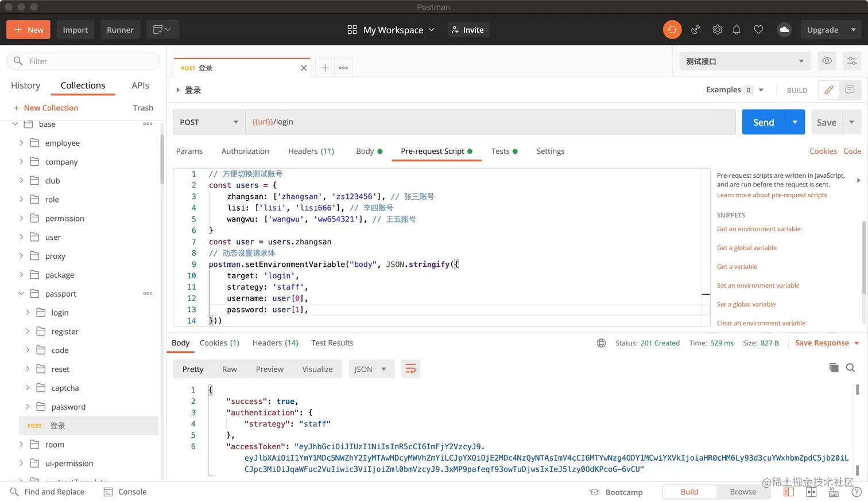Open the request Headers (11) tab
This screenshot has height=502, width=868.
pyautogui.click(x=311, y=151)
